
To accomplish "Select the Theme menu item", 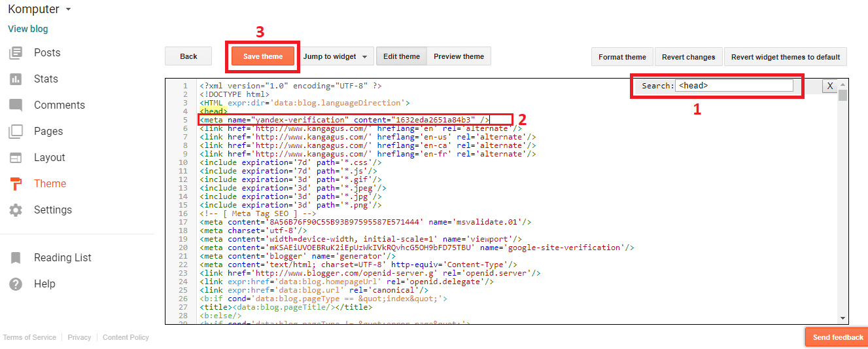I will [x=50, y=183].
